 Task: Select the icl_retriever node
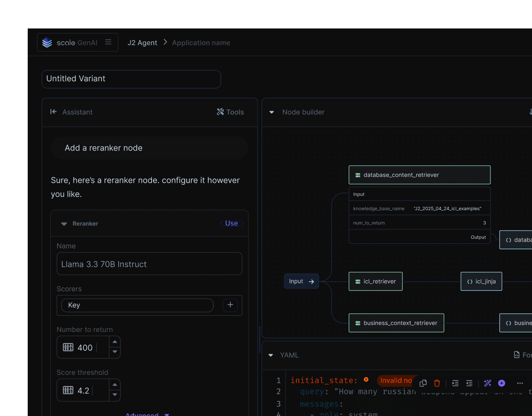pos(375,281)
